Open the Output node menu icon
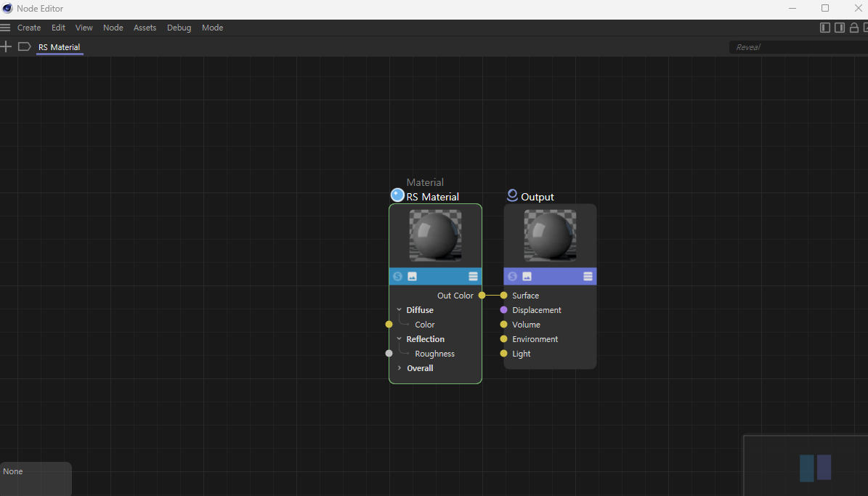 tap(588, 276)
